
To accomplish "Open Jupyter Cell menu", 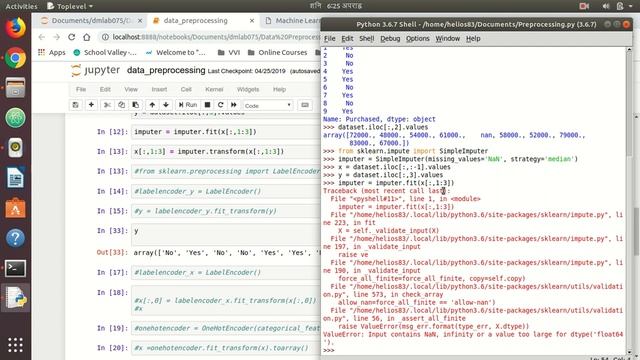I will (186, 89).
